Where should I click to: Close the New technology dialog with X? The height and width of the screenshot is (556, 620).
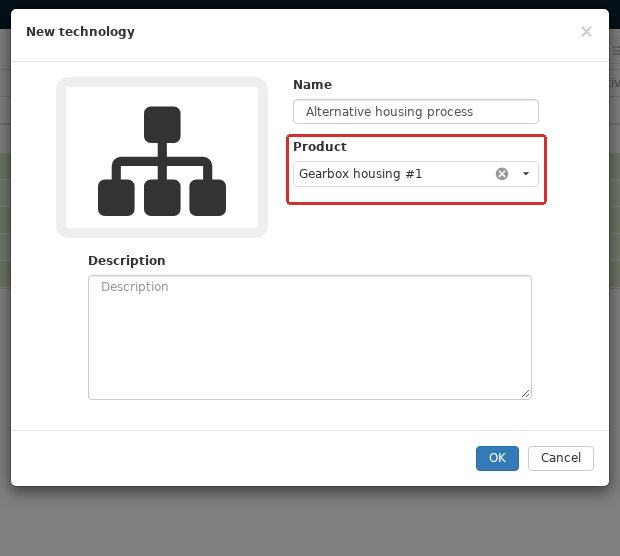(586, 32)
